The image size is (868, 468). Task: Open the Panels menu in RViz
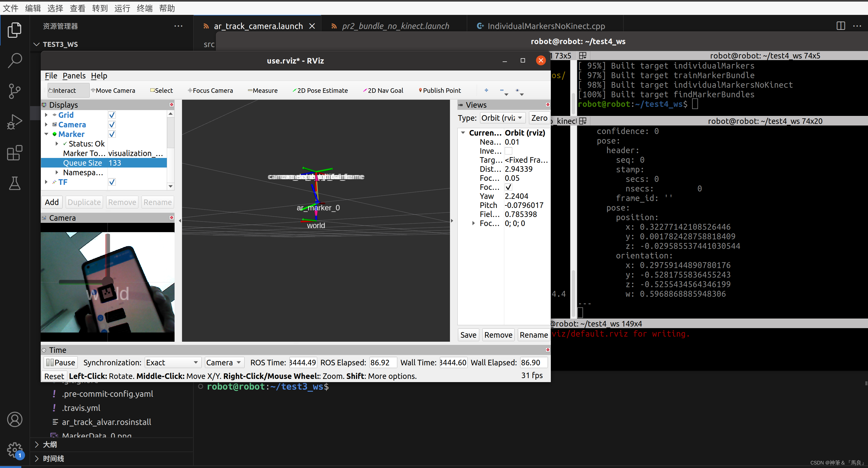coord(74,76)
